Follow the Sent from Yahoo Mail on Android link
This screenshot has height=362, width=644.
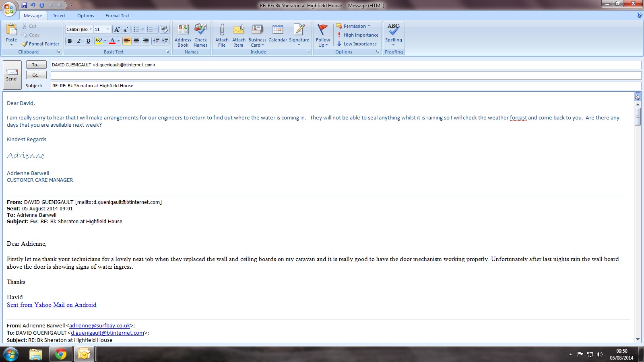(52, 305)
